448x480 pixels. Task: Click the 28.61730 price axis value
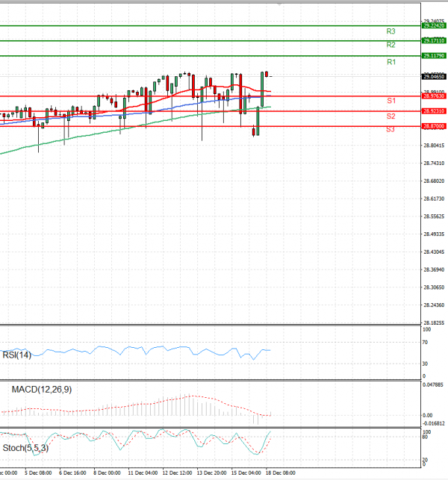click(434, 199)
